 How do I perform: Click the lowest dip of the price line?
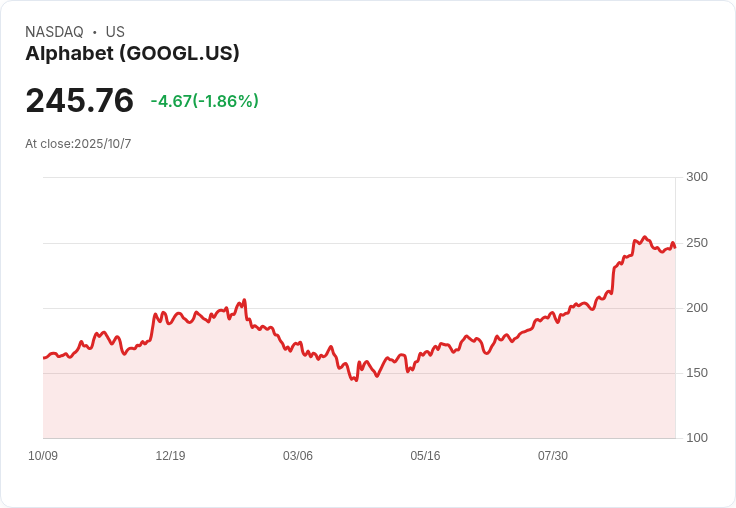355,381
